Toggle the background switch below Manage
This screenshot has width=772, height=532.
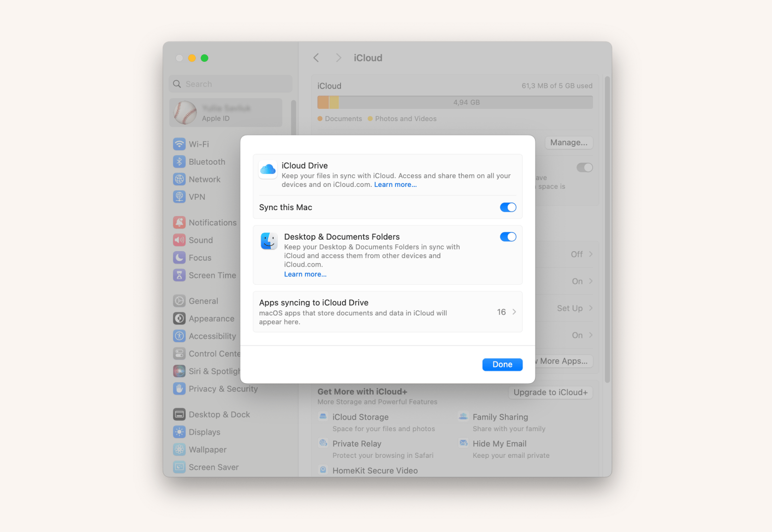tap(584, 168)
